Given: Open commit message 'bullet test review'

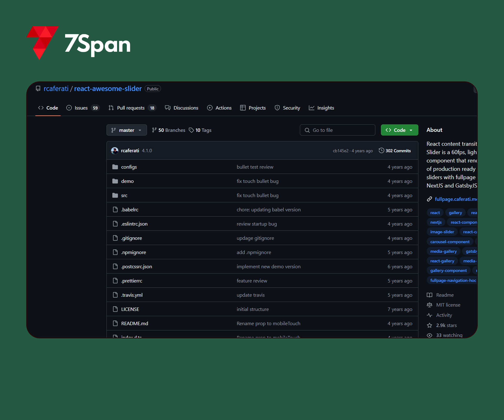Looking at the screenshot, I should click(x=255, y=167).
